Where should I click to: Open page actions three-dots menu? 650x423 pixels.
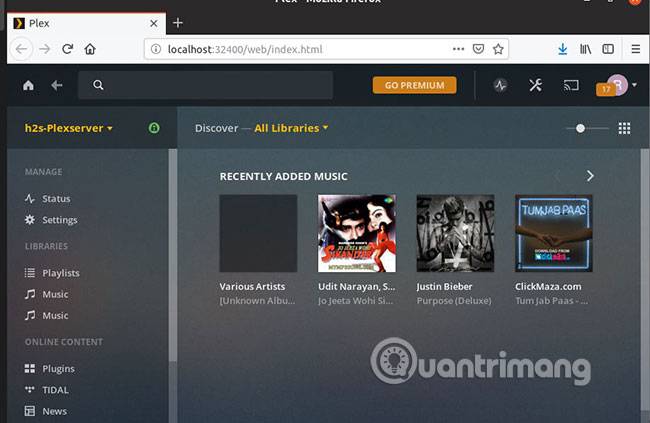coord(458,49)
